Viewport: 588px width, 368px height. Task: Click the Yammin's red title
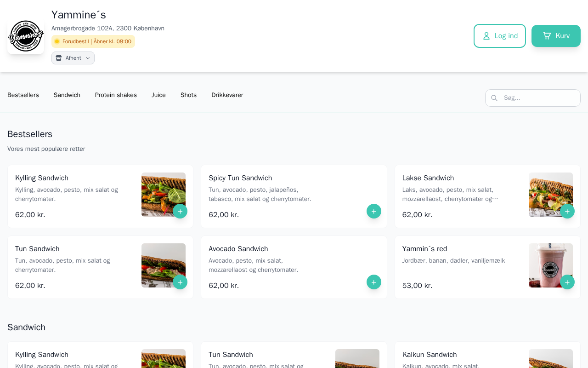[425, 249]
